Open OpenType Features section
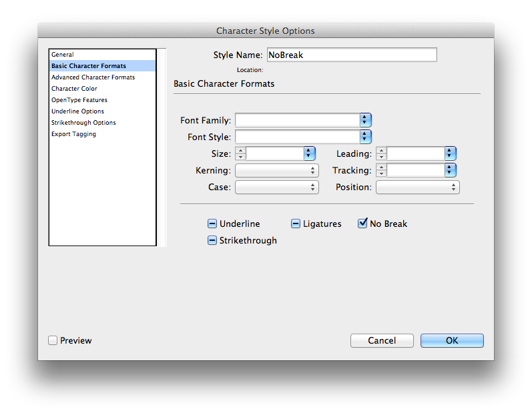Screen dimensions: 532x413 [79, 100]
